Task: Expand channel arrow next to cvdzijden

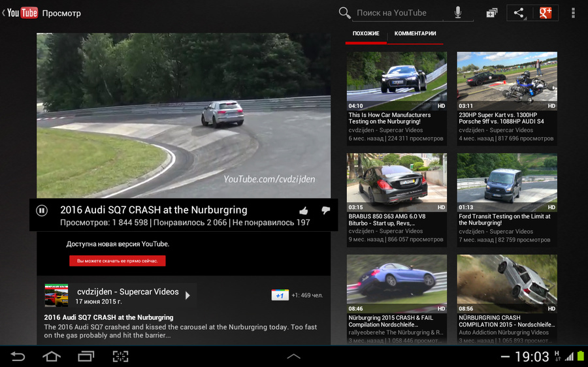Action: tap(188, 295)
